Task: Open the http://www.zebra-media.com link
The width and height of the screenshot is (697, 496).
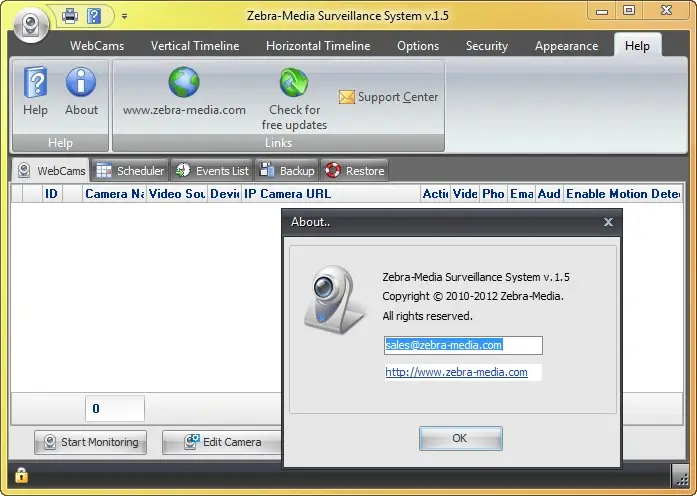Action: point(457,372)
